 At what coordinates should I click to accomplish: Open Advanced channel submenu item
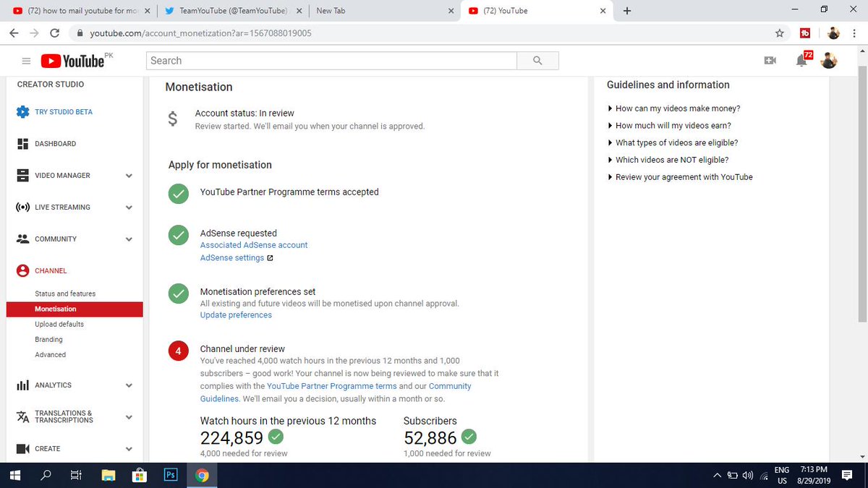[50, 355]
